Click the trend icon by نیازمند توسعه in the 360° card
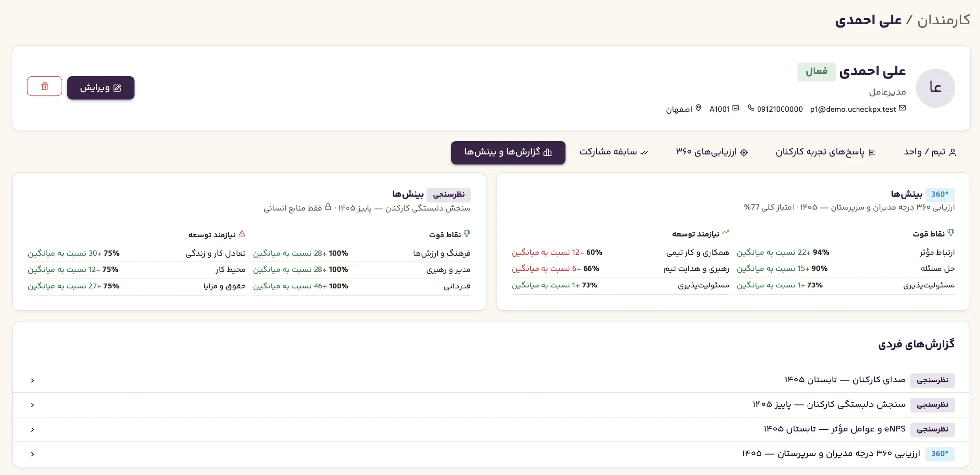This screenshot has width=980, height=475. [726, 233]
